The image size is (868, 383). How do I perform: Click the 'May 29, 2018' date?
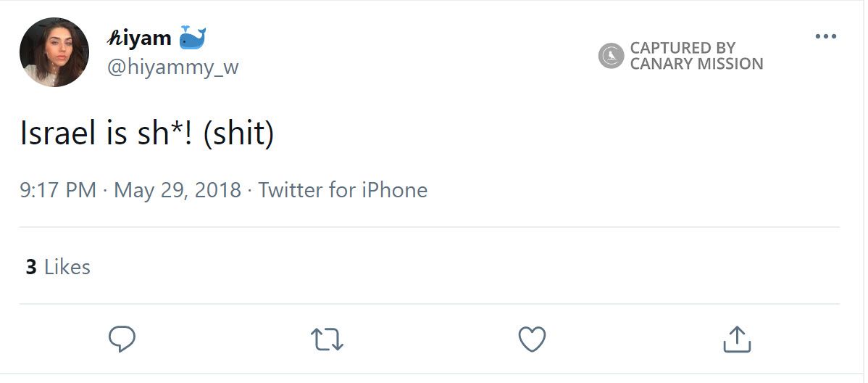[178, 190]
